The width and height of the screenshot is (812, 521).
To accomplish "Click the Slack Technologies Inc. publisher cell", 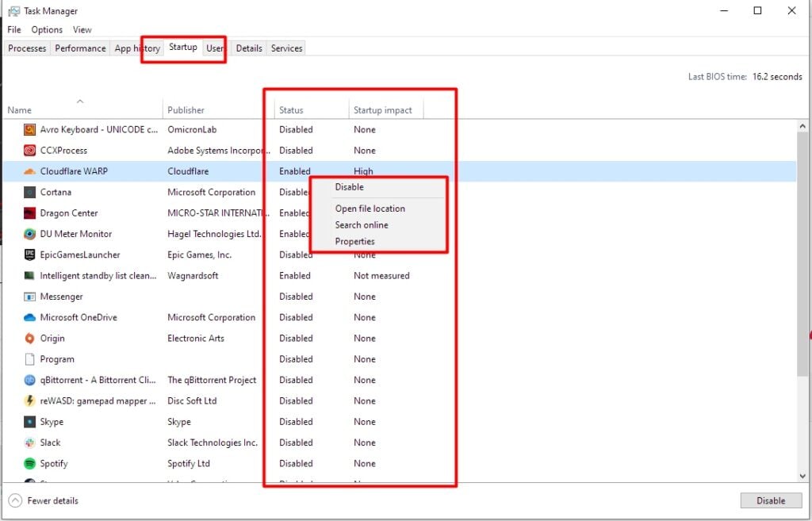I will coord(213,442).
